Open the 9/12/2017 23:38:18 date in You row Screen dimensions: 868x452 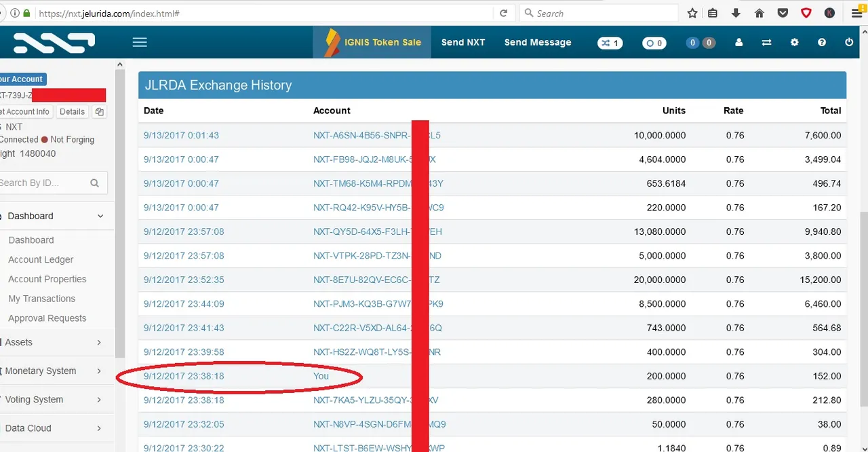184,376
